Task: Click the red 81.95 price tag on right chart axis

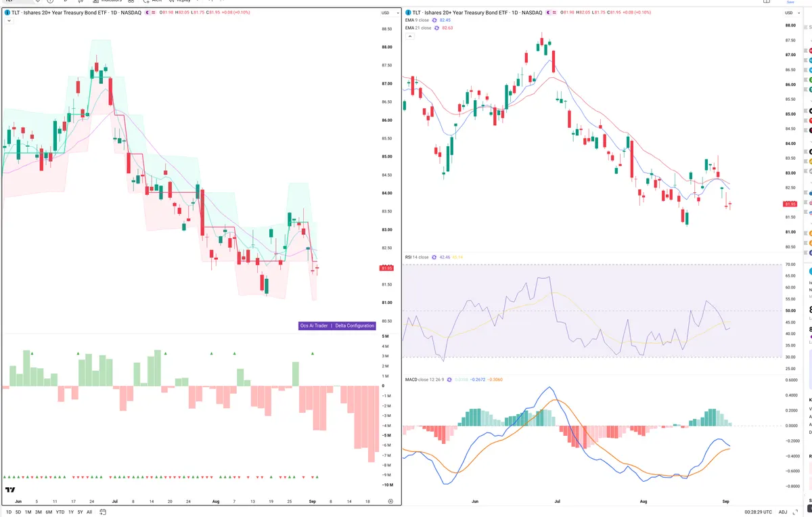Action: [790, 204]
